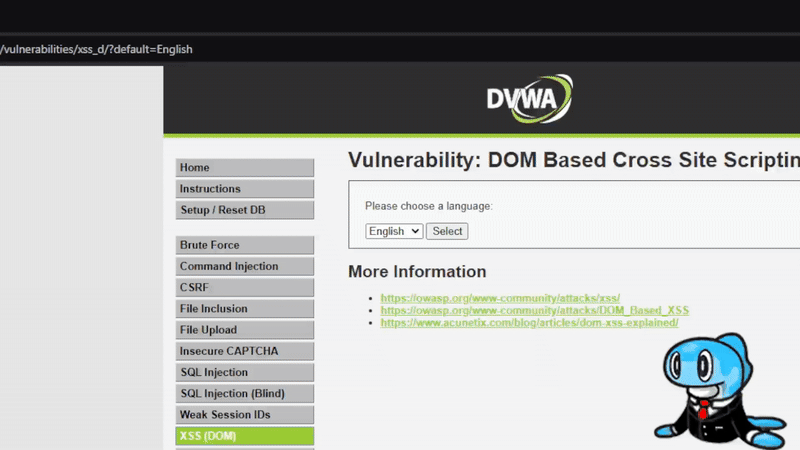Open the File Upload page
800x450 pixels.
click(x=245, y=330)
